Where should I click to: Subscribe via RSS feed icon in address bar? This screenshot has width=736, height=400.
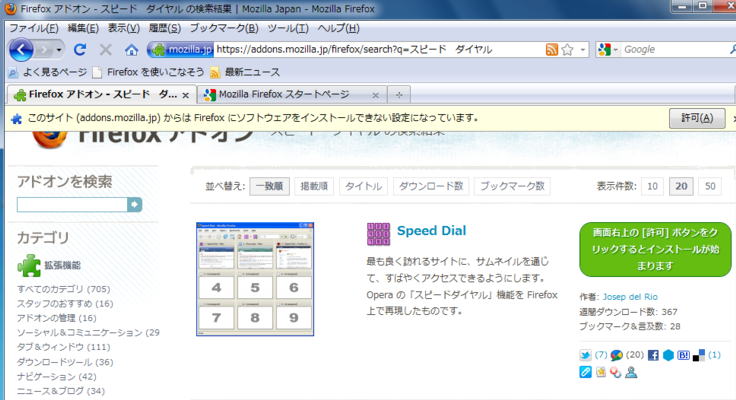pos(552,49)
